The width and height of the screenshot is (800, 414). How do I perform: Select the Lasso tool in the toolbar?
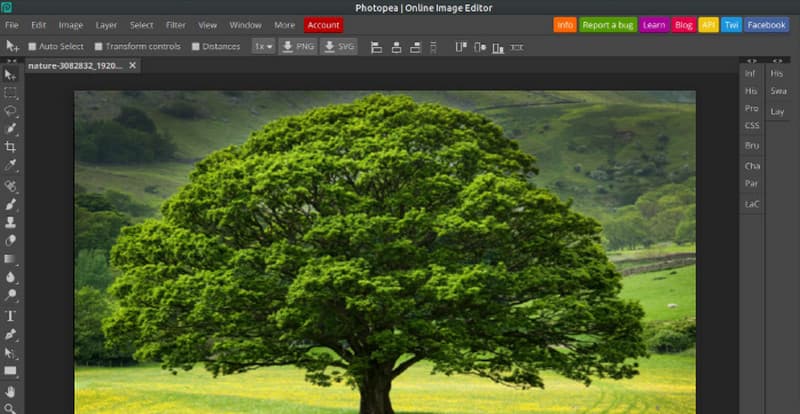[x=11, y=110]
